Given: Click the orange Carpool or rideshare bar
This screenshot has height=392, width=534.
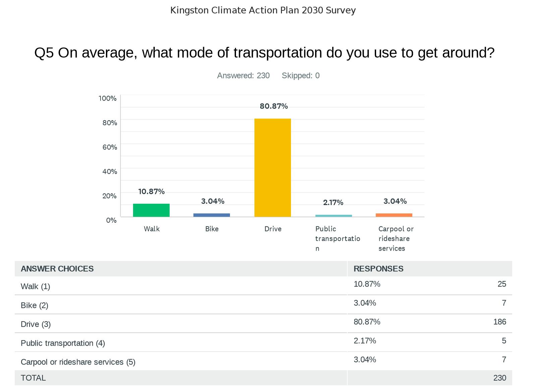Looking at the screenshot, I should click(394, 215).
